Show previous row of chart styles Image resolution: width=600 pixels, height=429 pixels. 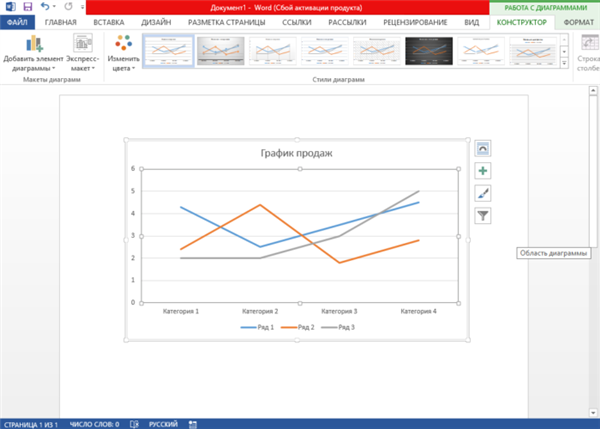click(564, 39)
